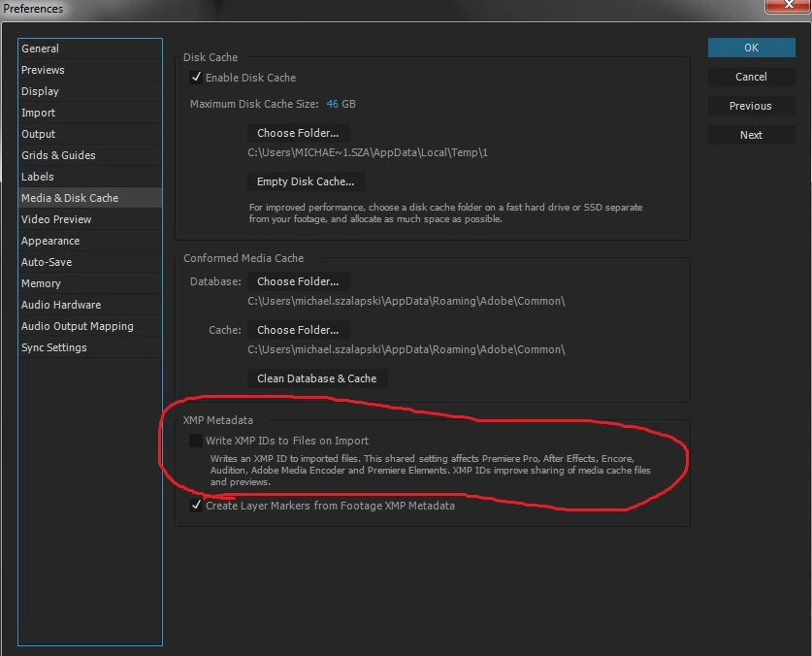Select Audio Output Mapping category
The width and height of the screenshot is (812, 656).
click(x=90, y=326)
